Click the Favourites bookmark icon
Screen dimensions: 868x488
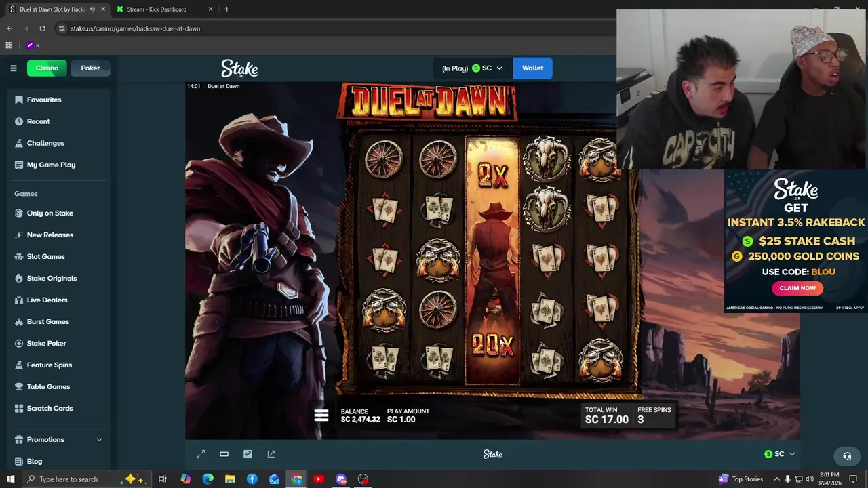click(x=19, y=100)
